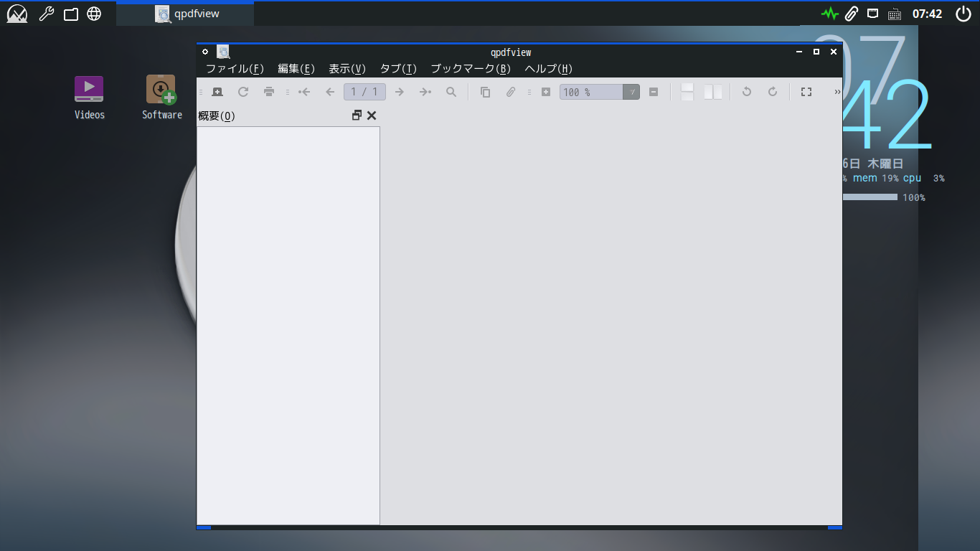Expand the toolbar overflow chevron
This screenshot has width=980, height=551.
[837, 92]
